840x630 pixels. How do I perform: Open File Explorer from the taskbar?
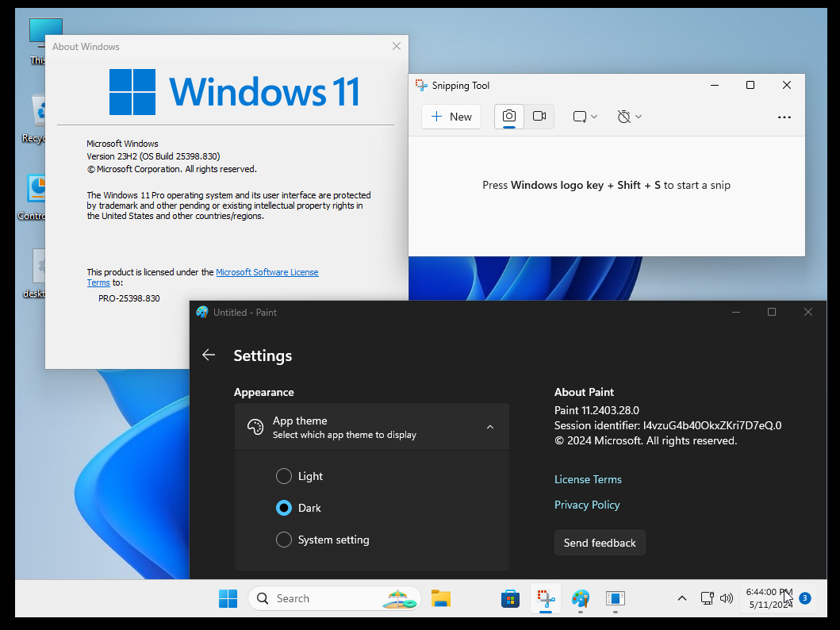(441, 598)
